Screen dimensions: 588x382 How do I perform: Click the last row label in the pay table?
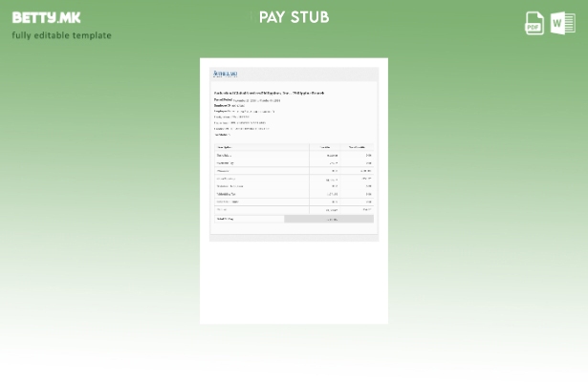point(225,219)
